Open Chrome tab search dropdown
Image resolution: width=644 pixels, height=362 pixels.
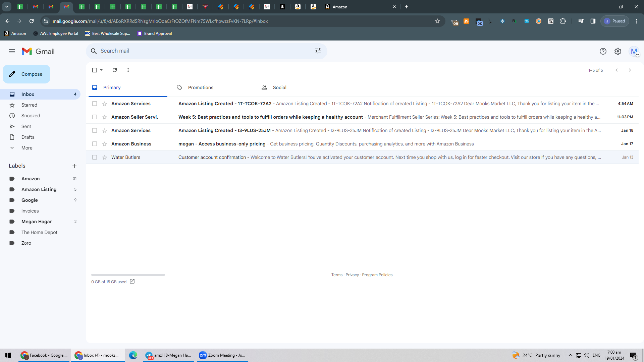(x=7, y=7)
